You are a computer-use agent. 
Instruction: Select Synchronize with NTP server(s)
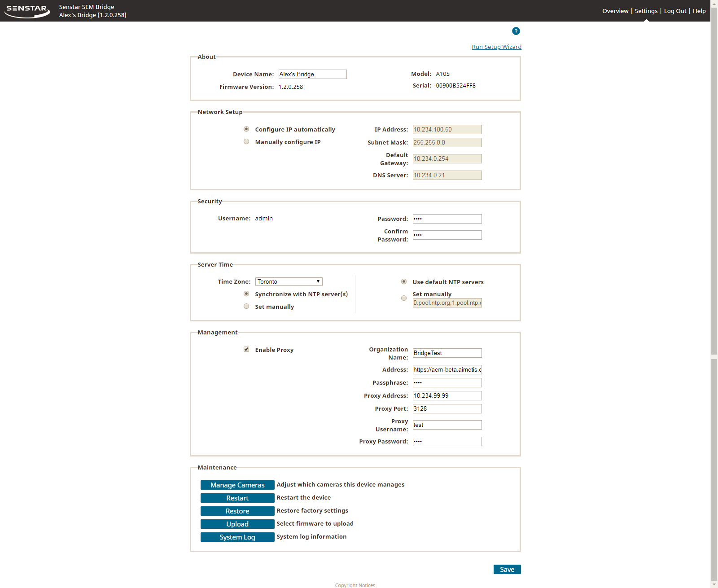click(x=246, y=294)
